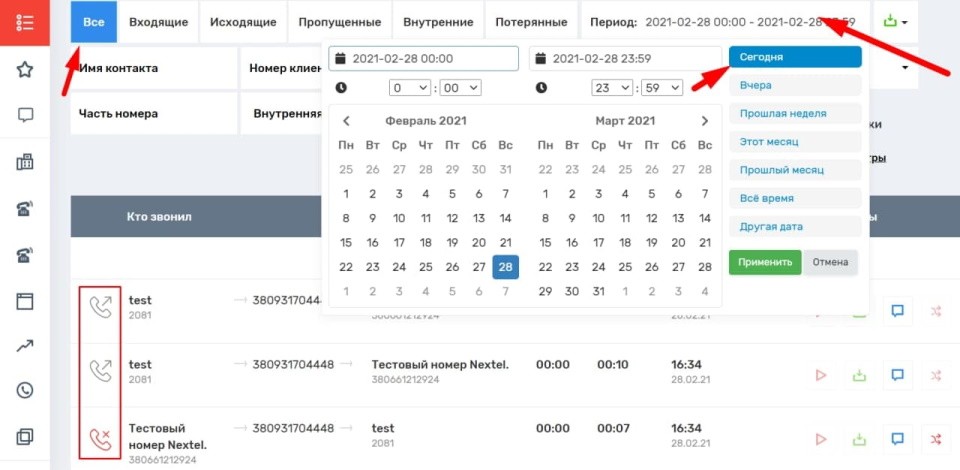Switch to the Входящие tab
Screen dimensions: 960x470
158,22
